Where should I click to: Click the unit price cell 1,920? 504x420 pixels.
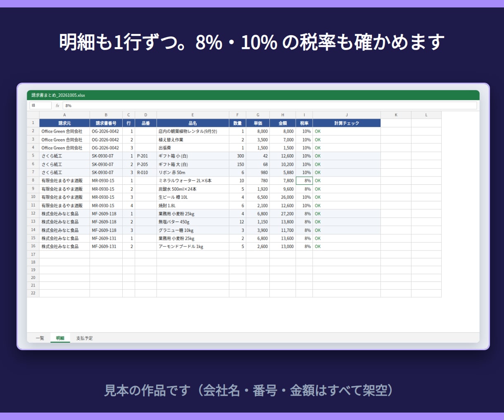click(x=258, y=189)
